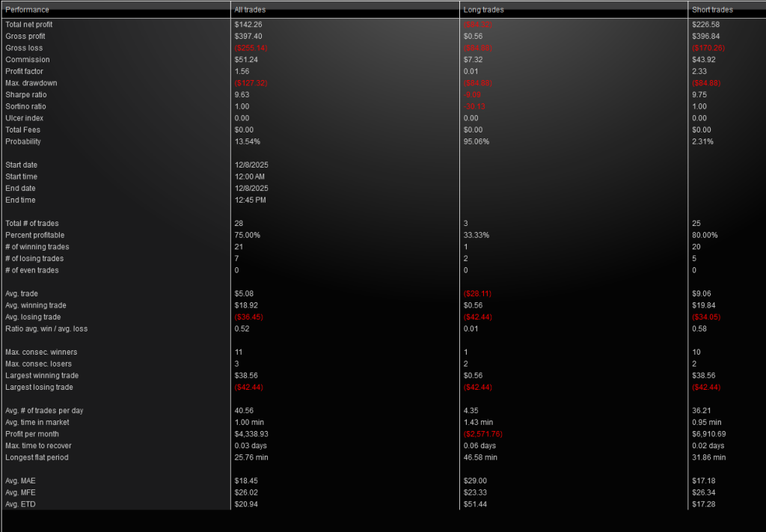Click the Long trades column header
766x532 pixels.
tap(483, 10)
